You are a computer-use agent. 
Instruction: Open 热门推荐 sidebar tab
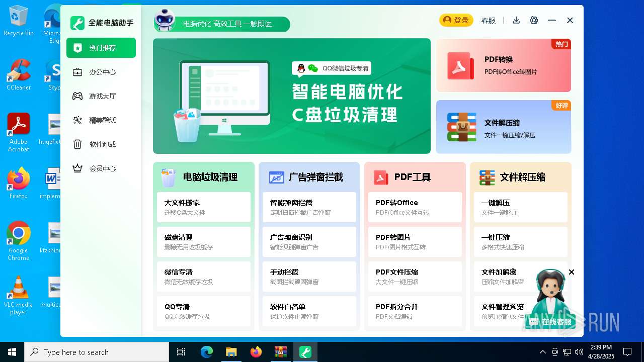point(101,48)
